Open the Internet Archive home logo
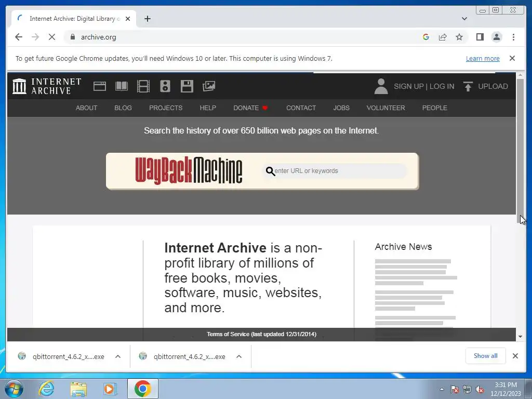Viewport: 532px width, 399px height. point(47,86)
